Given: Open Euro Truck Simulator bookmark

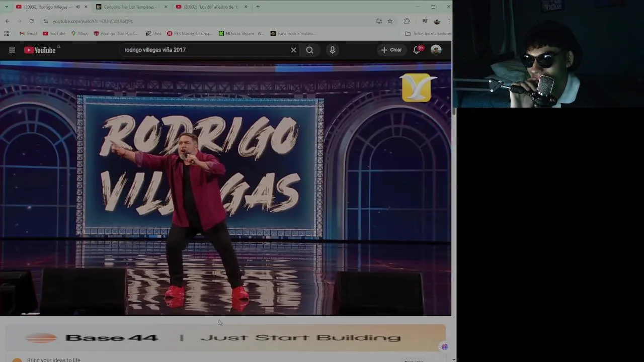Looking at the screenshot, I should click(293, 34).
